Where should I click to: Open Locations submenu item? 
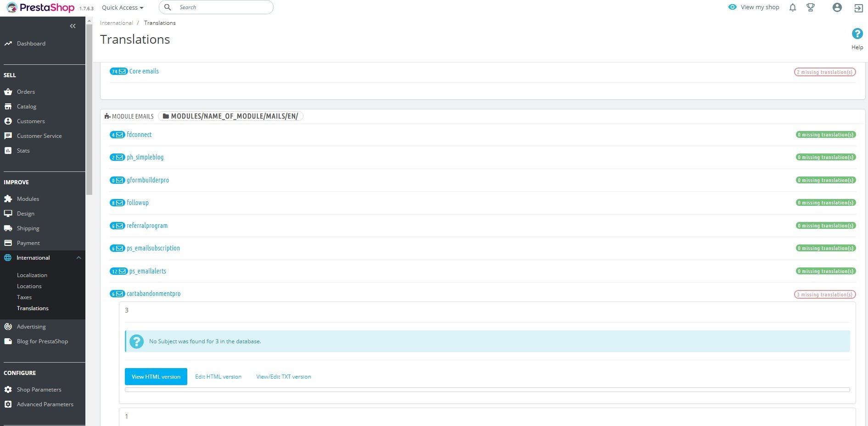point(29,286)
